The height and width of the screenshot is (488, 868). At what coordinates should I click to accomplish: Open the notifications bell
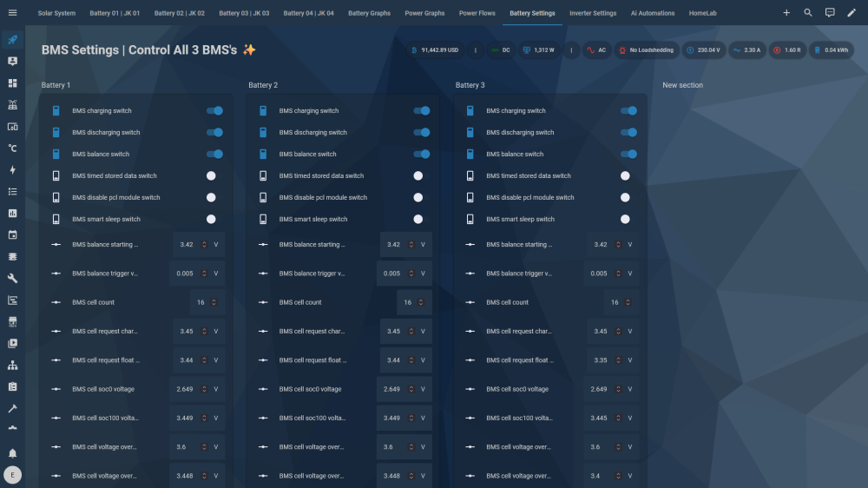tap(12, 453)
